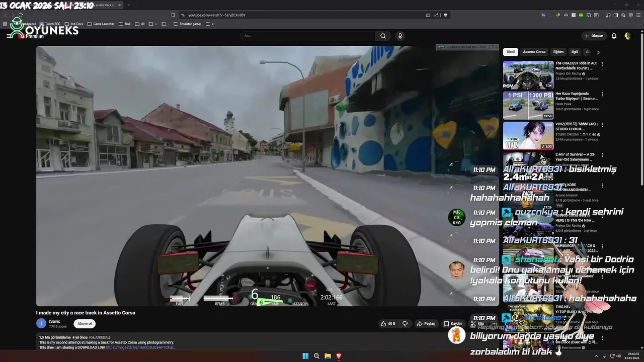The image size is (644, 362).
Task: Click the 1,5 Mn görüntüleme view count text
Action: coord(55,337)
